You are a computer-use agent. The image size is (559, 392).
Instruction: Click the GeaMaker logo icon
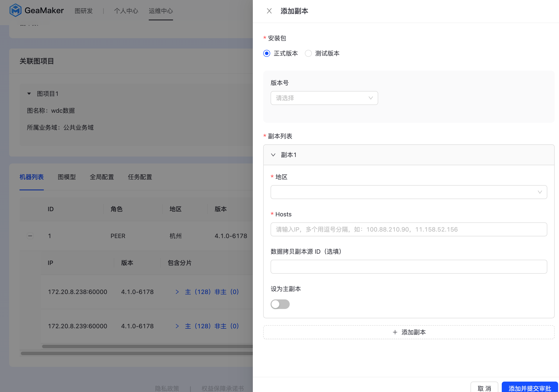pyautogui.click(x=15, y=10)
